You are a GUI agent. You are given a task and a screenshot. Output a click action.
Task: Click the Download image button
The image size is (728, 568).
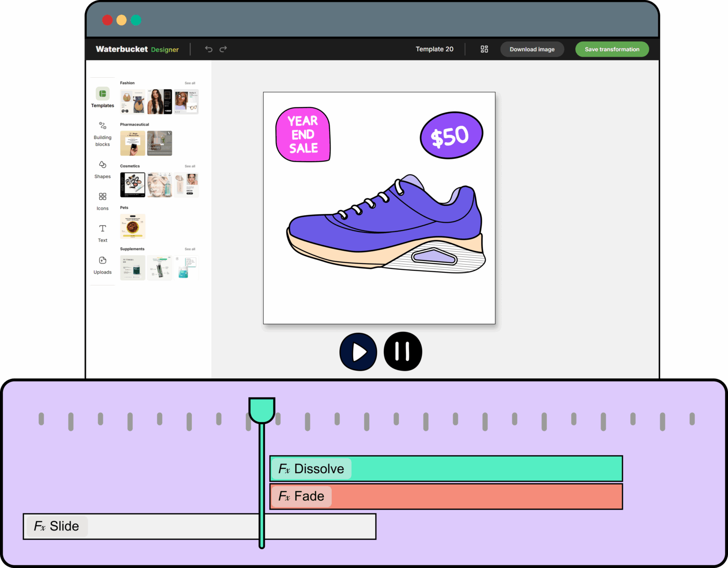coord(532,49)
